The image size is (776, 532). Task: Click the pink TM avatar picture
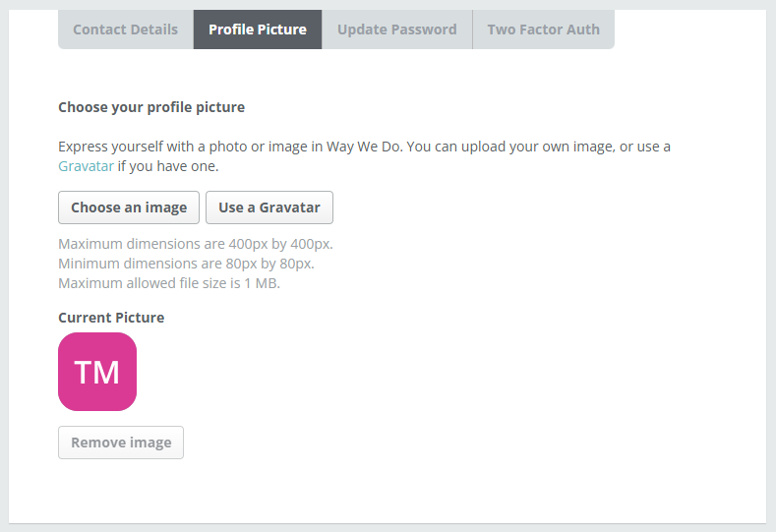coord(97,372)
